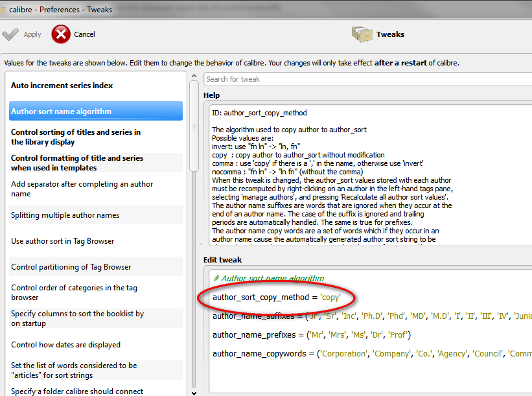Click the 'copy' value in the editor
The image size is (532, 396).
330,297
